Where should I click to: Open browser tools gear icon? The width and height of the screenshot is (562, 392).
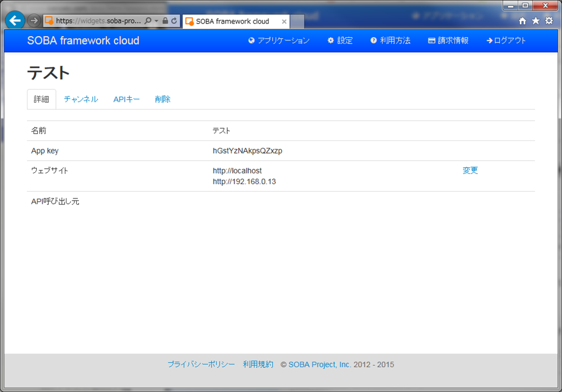[549, 21]
